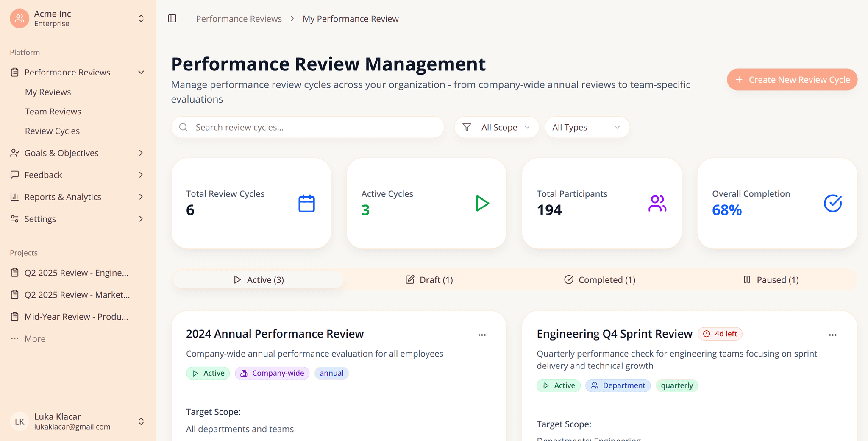Switch to the Draft (1) tab
868x441 pixels.
(x=429, y=280)
